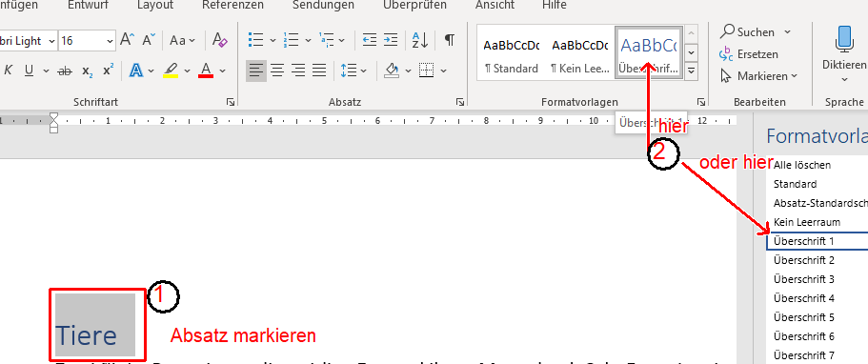Apply the Kein Leerraum style from gallery
Screen dimensions: 868x364
coord(579,55)
